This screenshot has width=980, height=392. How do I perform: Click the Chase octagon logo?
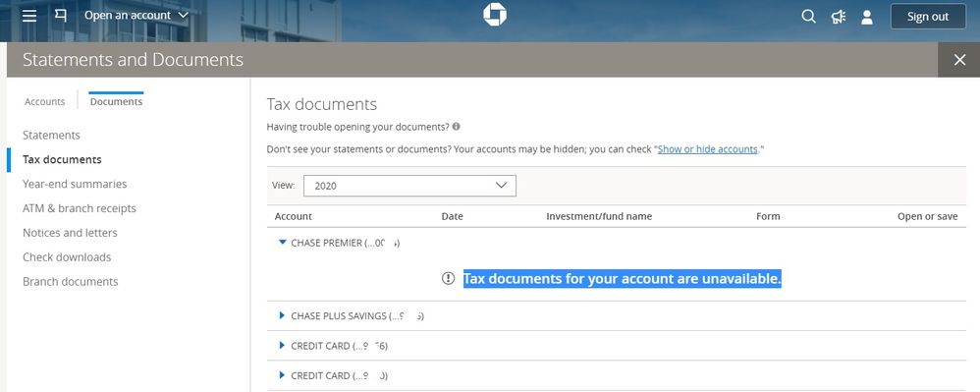tap(494, 15)
